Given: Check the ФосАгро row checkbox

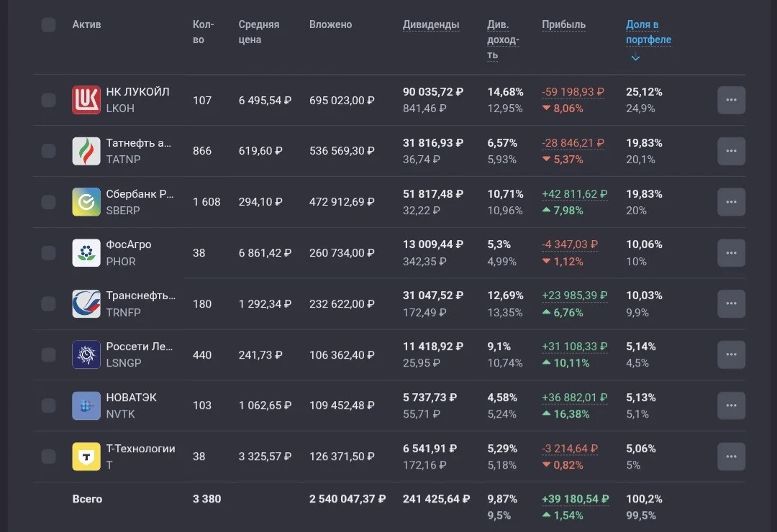Looking at the screenshot, I should 49,252.
